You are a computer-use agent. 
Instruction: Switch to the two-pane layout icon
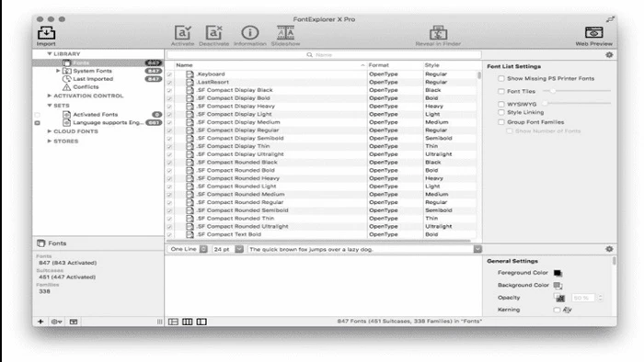point(201,322)
